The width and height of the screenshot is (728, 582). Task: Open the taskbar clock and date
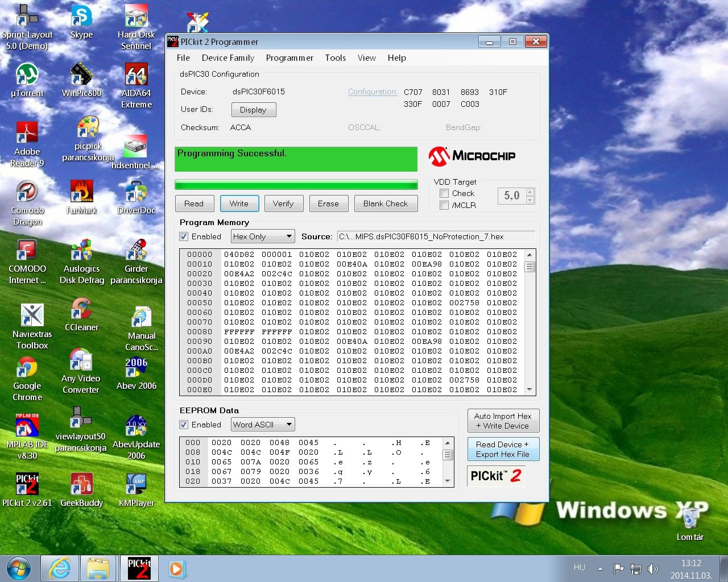pyautogui.click(x=691, y=569)
